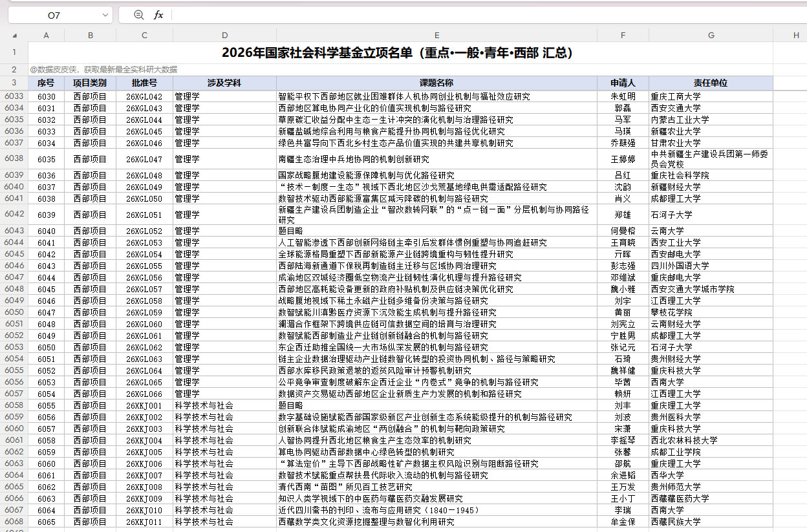Select column A header

pos(47,35)
